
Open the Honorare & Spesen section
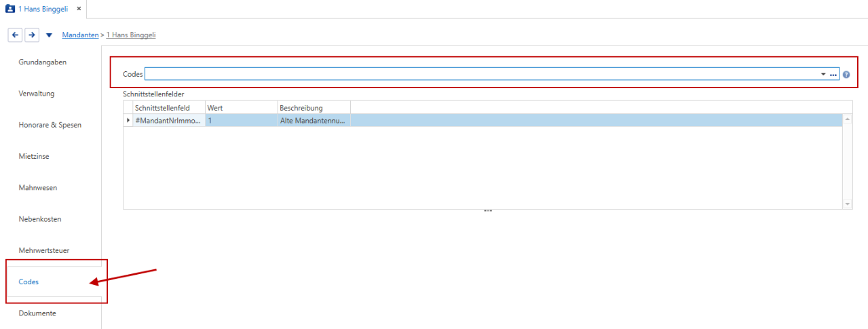pos(50,125)
